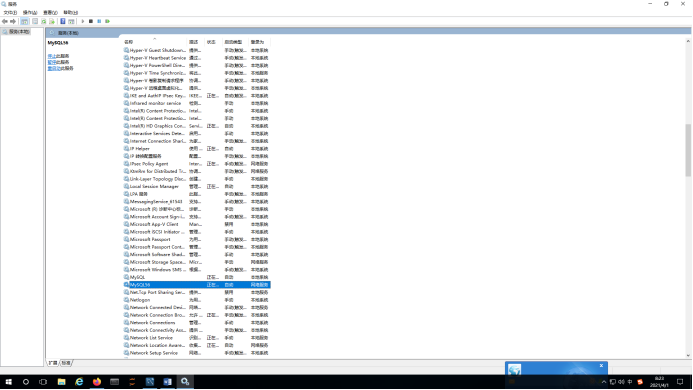
Task: Select the Hyper-V PowerShell Direct service row
Action: point(197,65)
